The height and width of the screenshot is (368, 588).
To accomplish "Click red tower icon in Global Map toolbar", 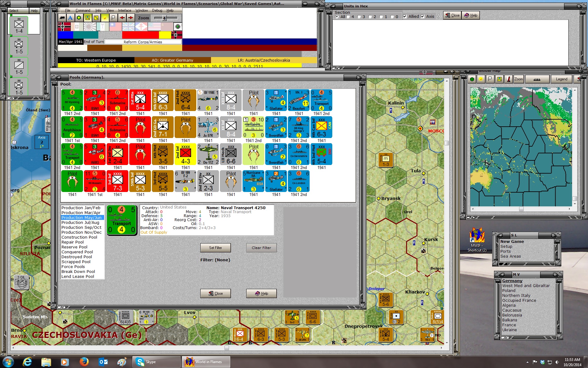I will 509,79.
